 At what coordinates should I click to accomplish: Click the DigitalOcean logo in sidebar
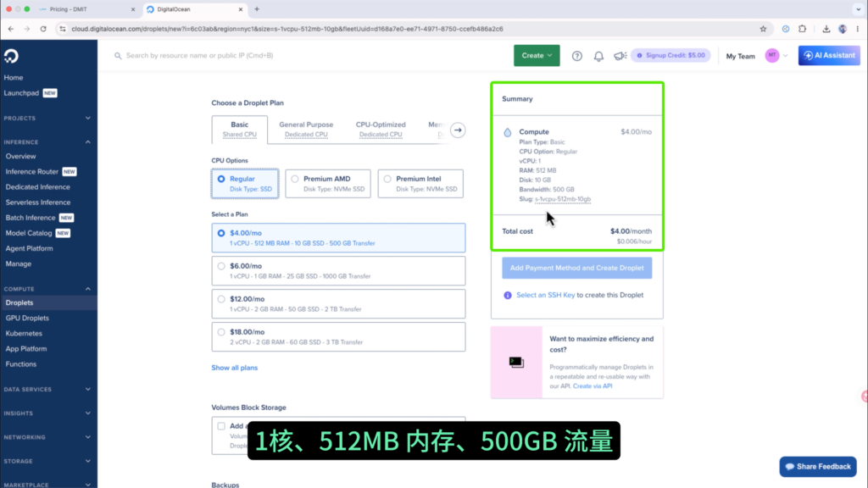[11, 56]
